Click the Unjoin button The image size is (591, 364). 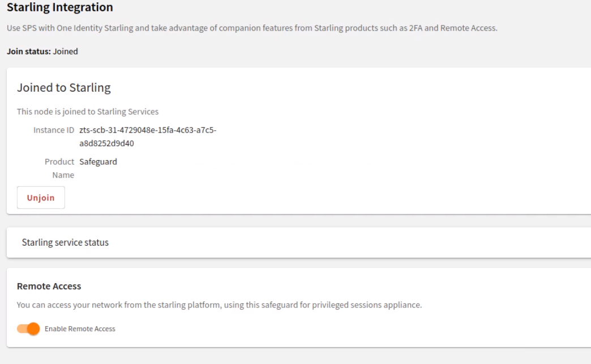pyautogui.click(x=41, y=198)
